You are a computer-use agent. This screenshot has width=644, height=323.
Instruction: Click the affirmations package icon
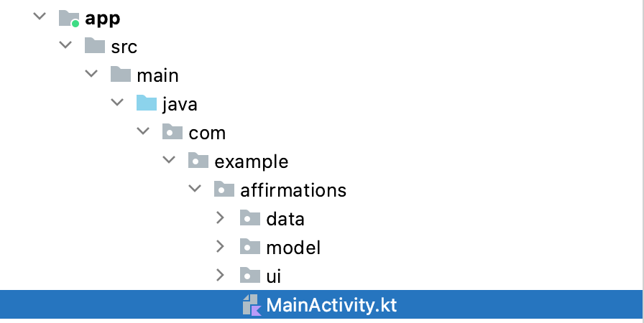[224, 190]
